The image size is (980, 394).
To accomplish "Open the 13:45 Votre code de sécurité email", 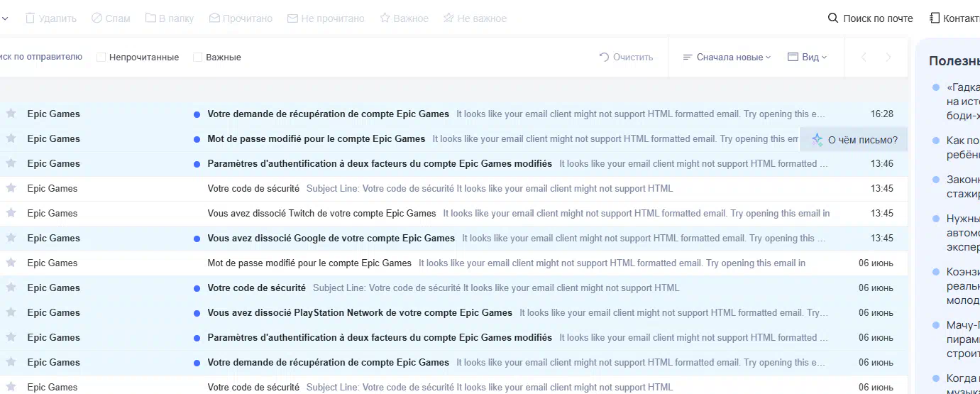I will coord(453,188).
